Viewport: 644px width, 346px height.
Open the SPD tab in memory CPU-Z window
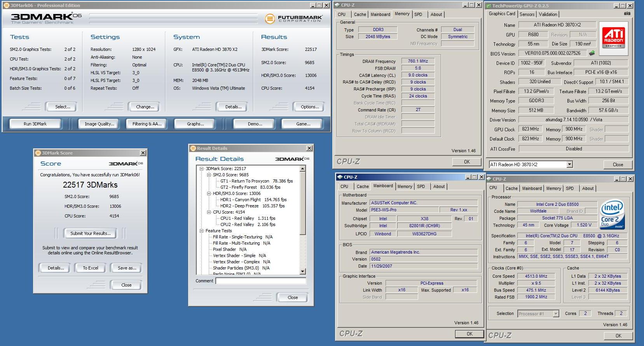point(418,14)
